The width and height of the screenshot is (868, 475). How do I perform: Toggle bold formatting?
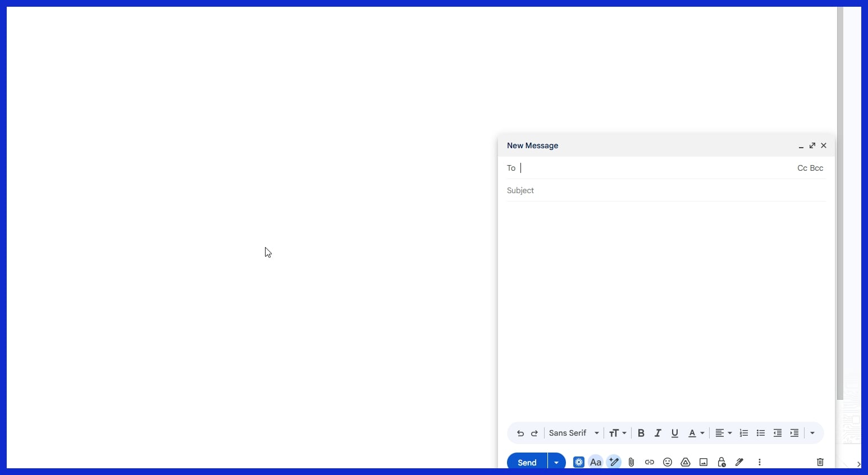click(641, 433)
